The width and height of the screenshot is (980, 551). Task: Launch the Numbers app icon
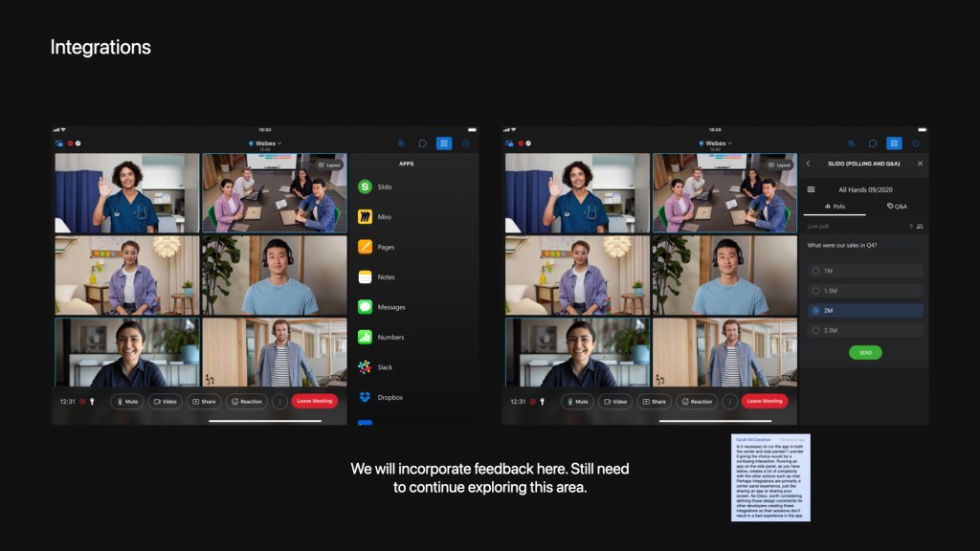[x=365, y=338]
